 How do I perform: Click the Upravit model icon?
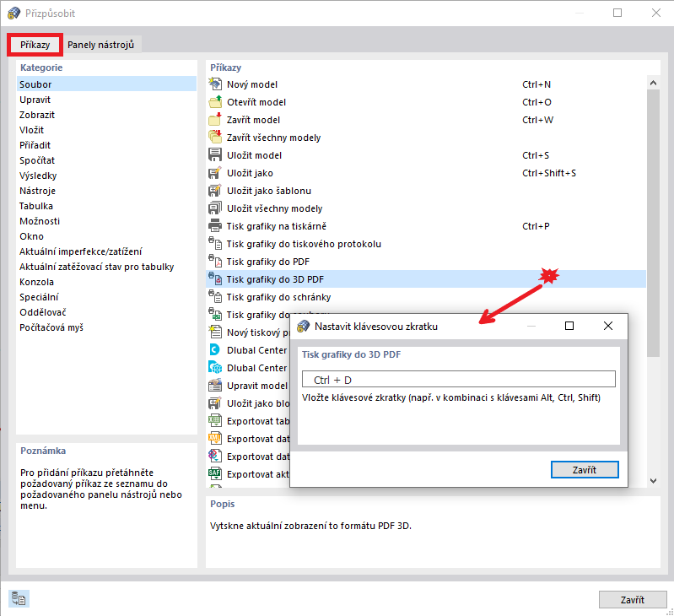pyautogui.click(x=215, y=385)
